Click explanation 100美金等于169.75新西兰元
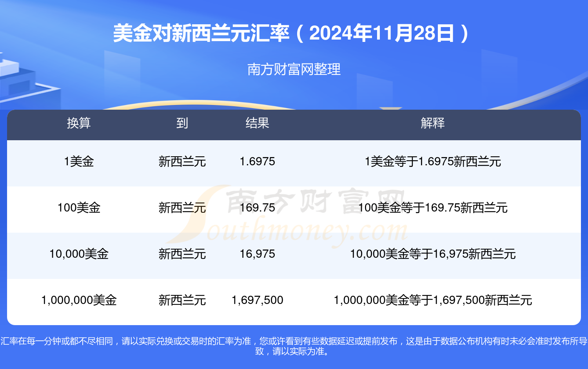Viewport: 588px width, 369px height. point(433,208)
